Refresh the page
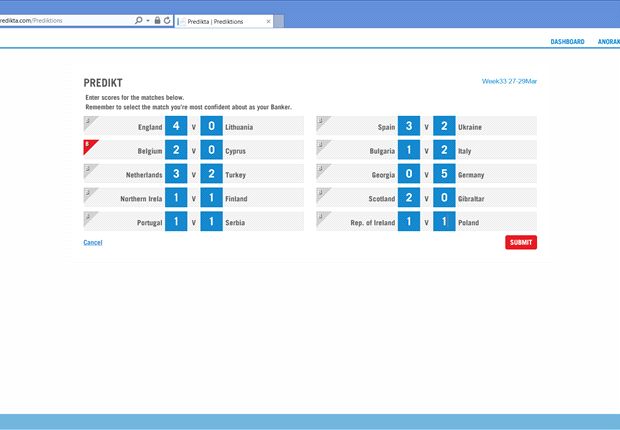Viewport: 620px width, 430px height. click(x=167, y=20)
